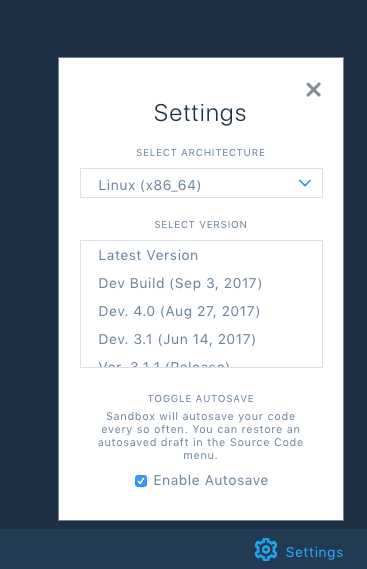Click the autosave description paragraph

[200, 436]
